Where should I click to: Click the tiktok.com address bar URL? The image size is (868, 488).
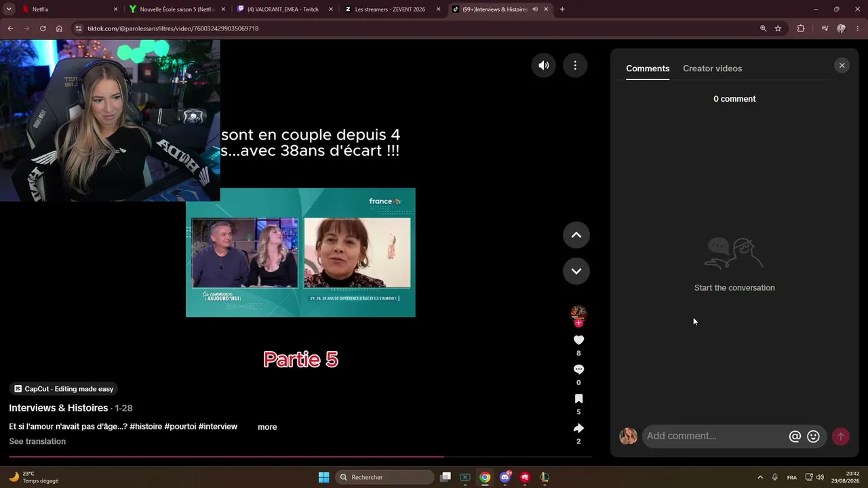coord(173,28)
